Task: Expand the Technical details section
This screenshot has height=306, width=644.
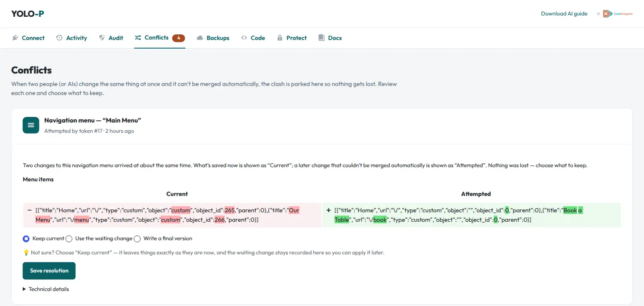Action: [46, 289]
